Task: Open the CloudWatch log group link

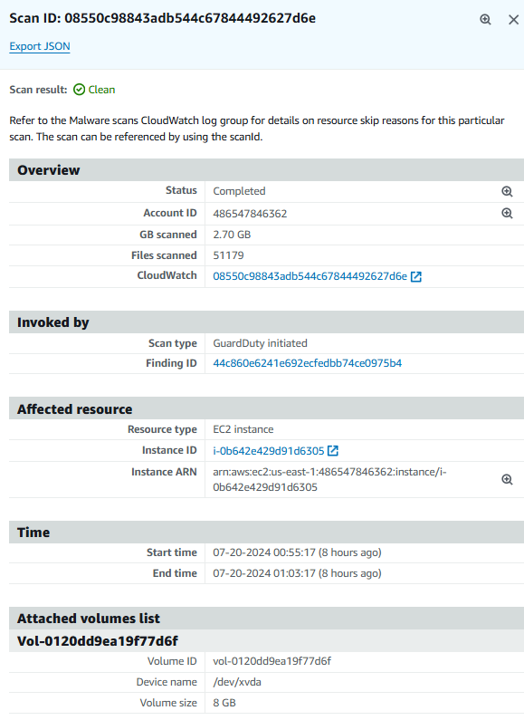Action: [310, 276]
